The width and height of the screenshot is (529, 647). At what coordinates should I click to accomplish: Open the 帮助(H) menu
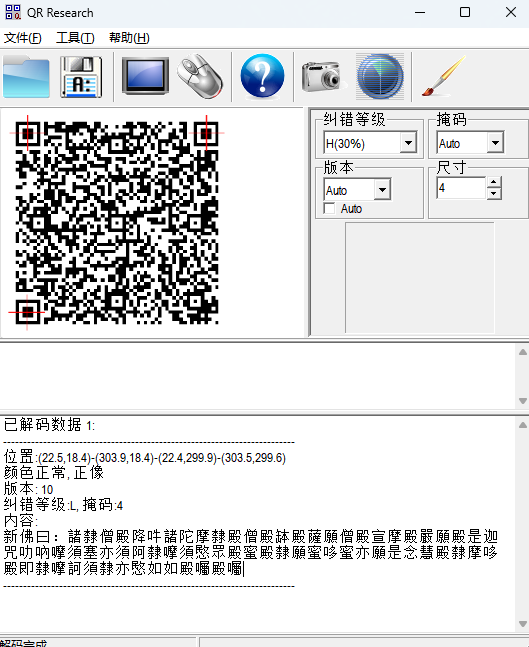point(129,38)
